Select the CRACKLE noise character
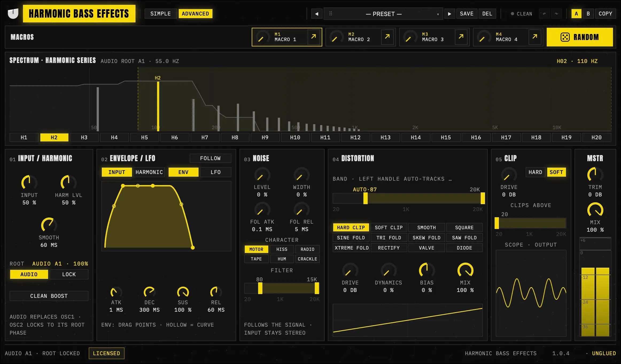Viewport: 621px width, 364px height. pos(307,259)
